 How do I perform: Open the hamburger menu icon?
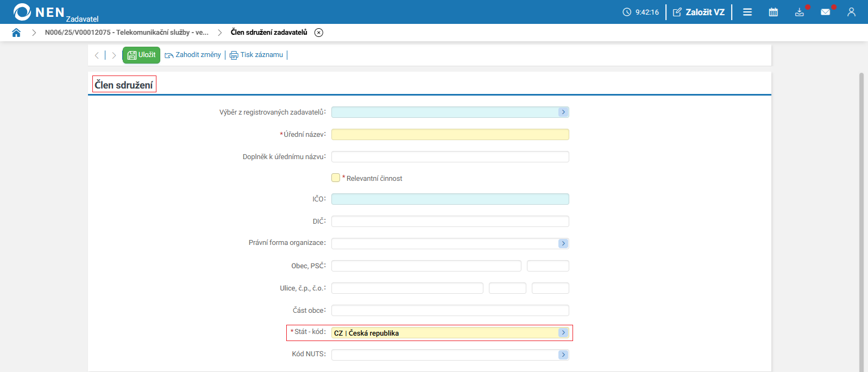(747, 12)
